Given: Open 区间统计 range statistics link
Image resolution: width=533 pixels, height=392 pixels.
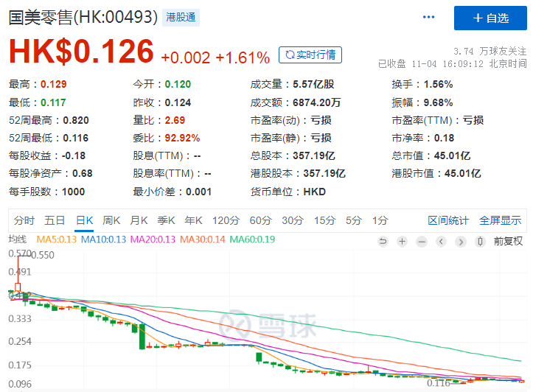Looking at the screenshot, I should tap(448, 220).
